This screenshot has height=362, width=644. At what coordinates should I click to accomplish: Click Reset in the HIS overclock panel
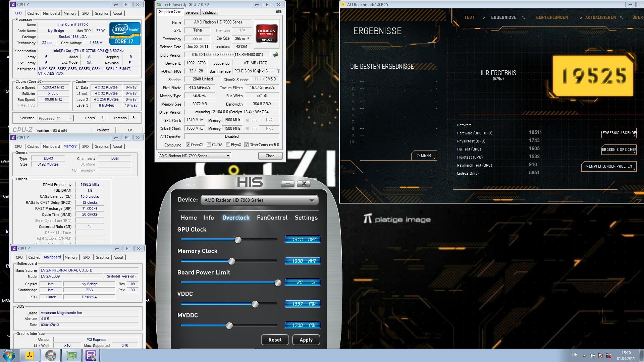(x=275, y=340)
